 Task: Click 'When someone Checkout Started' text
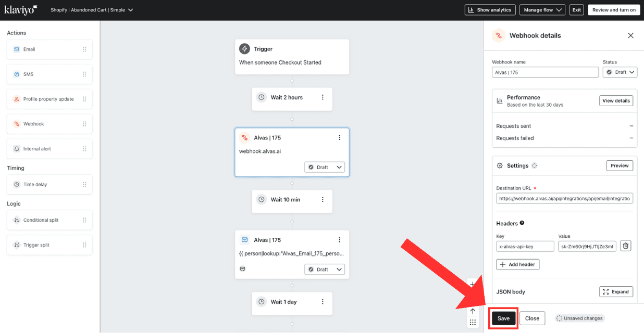coord(280,62)
